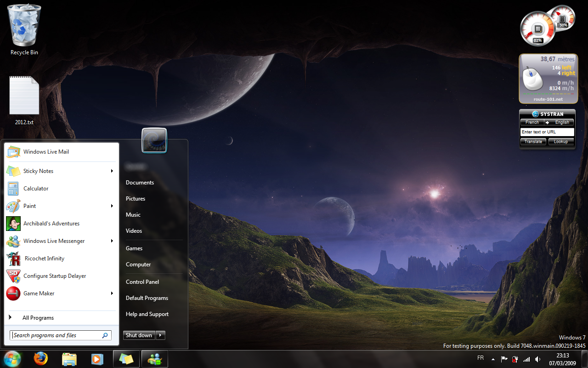This screenshot has height=368, width=588.
Task: Open Default Programs
Action: [x=147, y=298]
